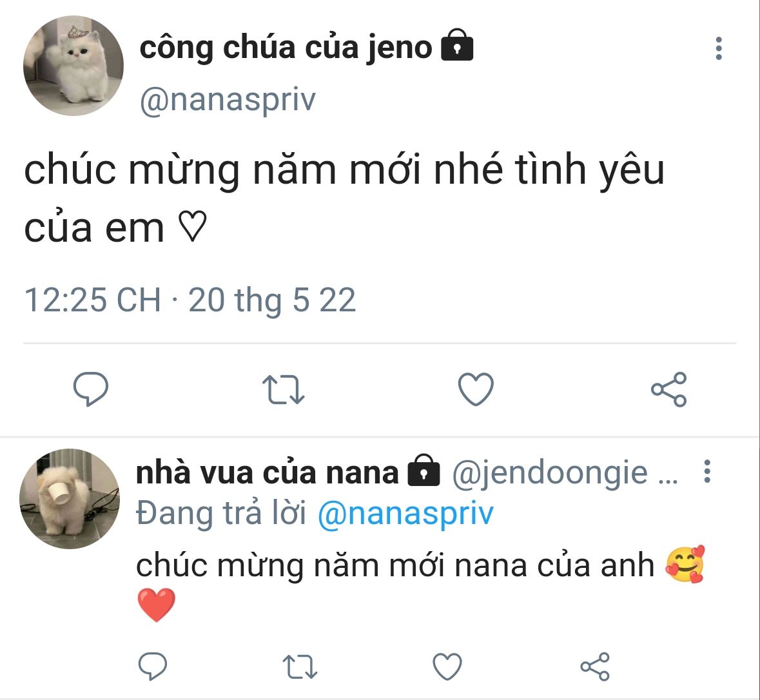The image size is (760, 700).
Task: Click the lock icon beside "công chúa của jeno"
Action: click(457, 46)
